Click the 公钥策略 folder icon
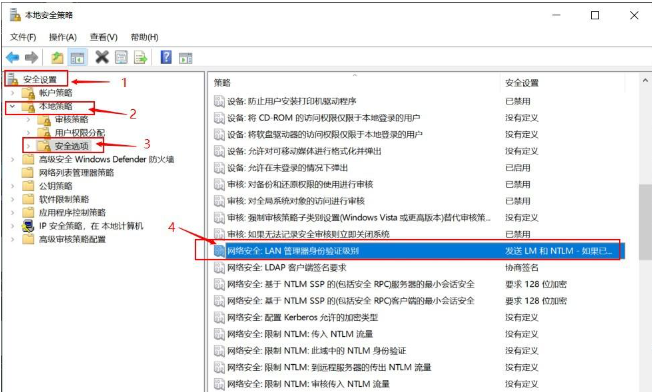652x392 pixels. [x=28, y=186]
